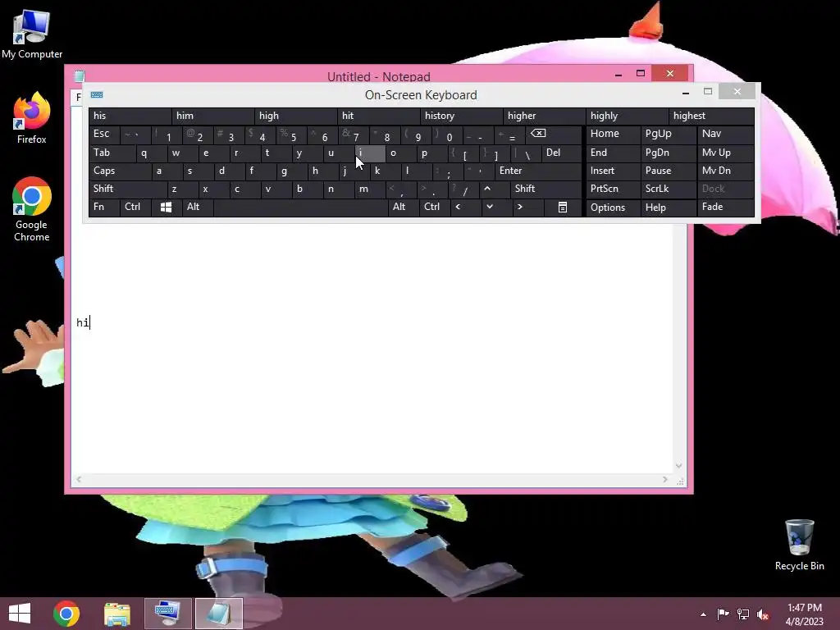Click the Home key on the keyboard
This screenshot has height=630, width=840.
(x=613, y=134)
